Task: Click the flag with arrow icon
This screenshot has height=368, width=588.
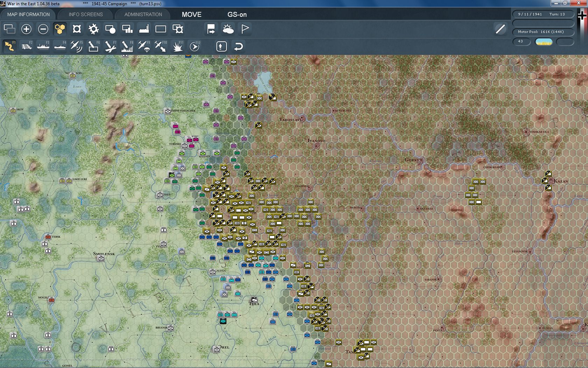Action: (x=211, y=29)
